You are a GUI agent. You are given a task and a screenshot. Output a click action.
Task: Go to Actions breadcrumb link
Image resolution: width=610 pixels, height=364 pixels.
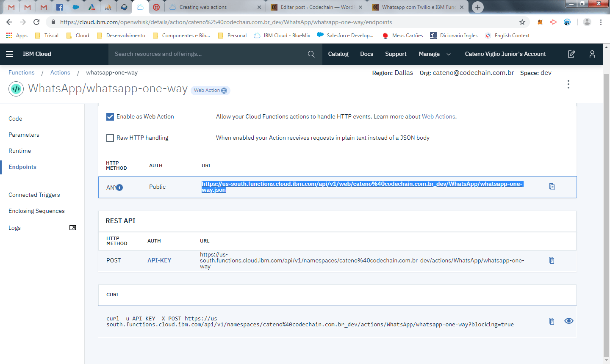pos(60,73)
